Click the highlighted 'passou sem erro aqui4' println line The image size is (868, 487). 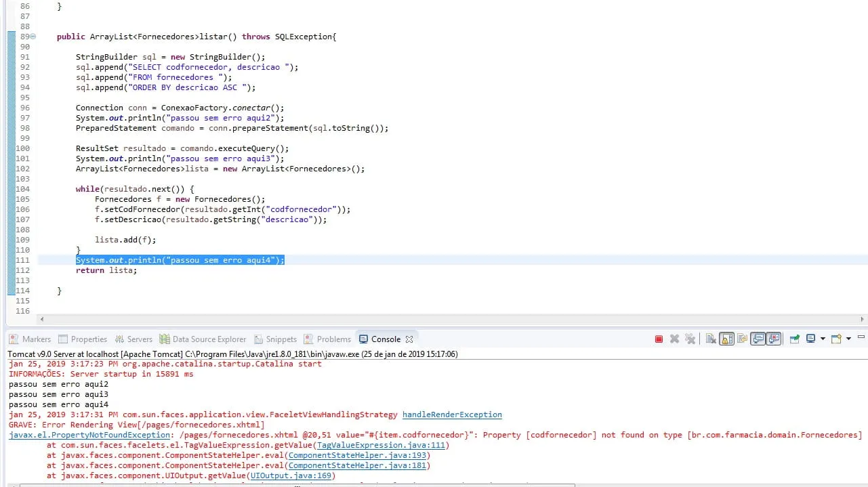[180, 260]
